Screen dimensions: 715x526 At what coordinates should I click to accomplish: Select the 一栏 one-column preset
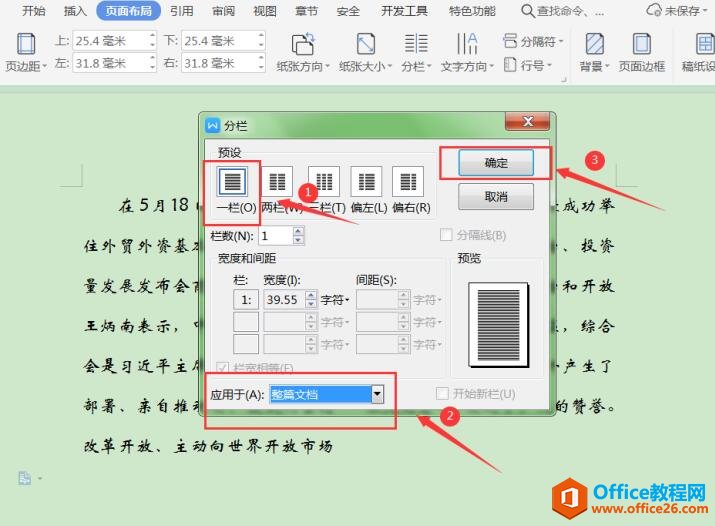point(233,181)
